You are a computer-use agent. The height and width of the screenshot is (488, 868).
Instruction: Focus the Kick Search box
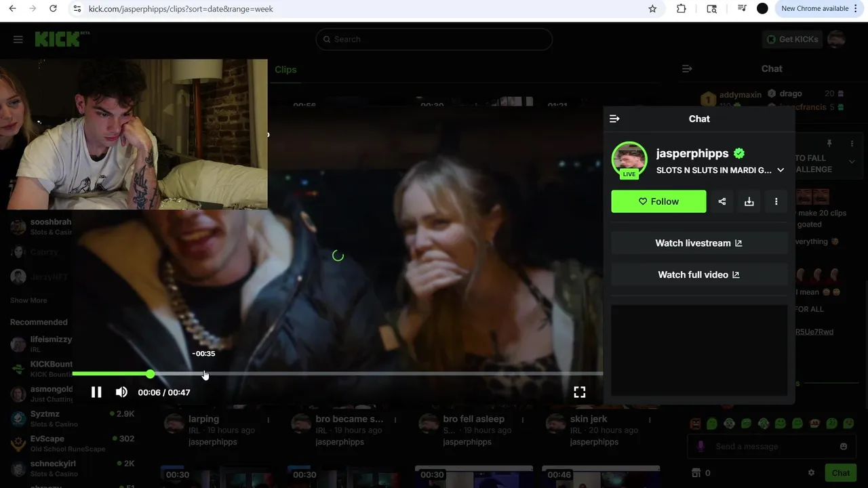point(434,39)
